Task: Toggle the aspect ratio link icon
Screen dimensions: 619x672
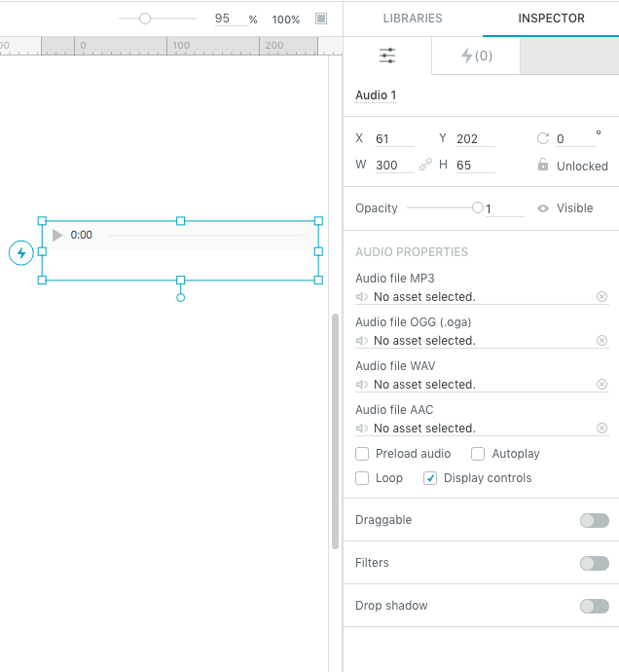Action: coord(425,165)
